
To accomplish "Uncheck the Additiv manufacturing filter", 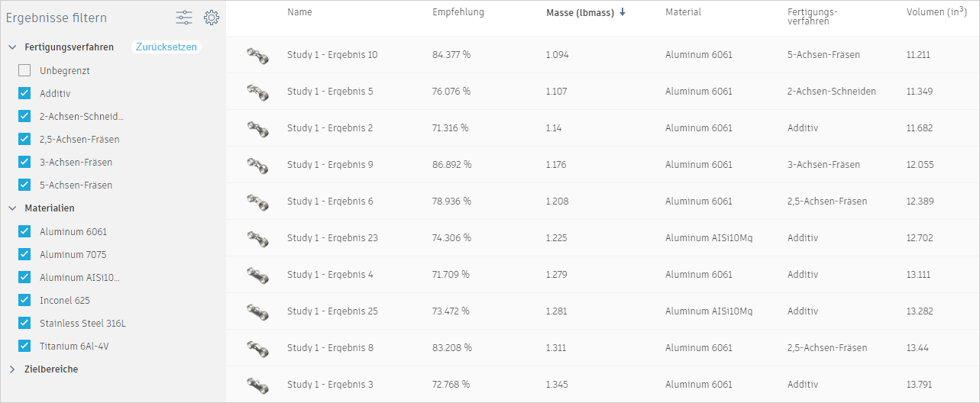I will tap(24, 93).
